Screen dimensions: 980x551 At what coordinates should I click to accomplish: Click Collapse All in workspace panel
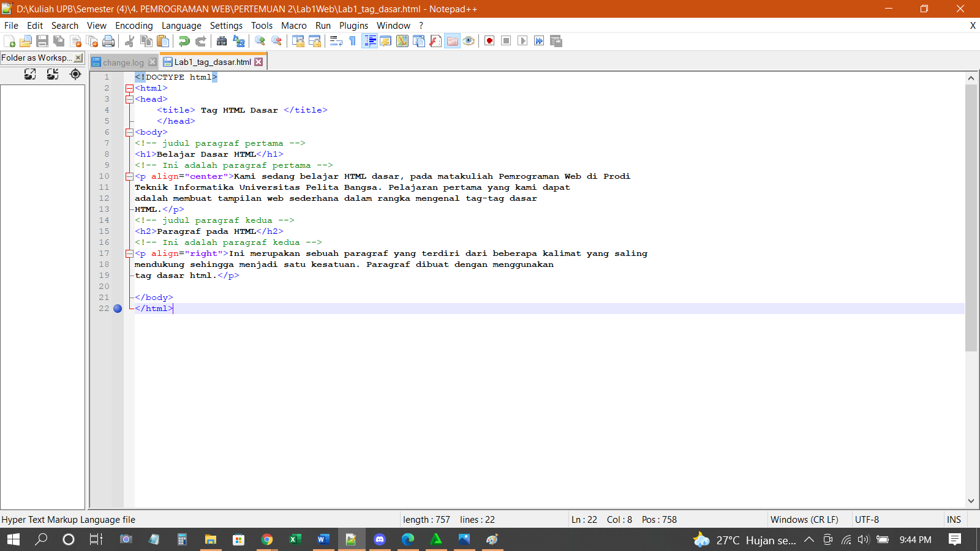53,74
